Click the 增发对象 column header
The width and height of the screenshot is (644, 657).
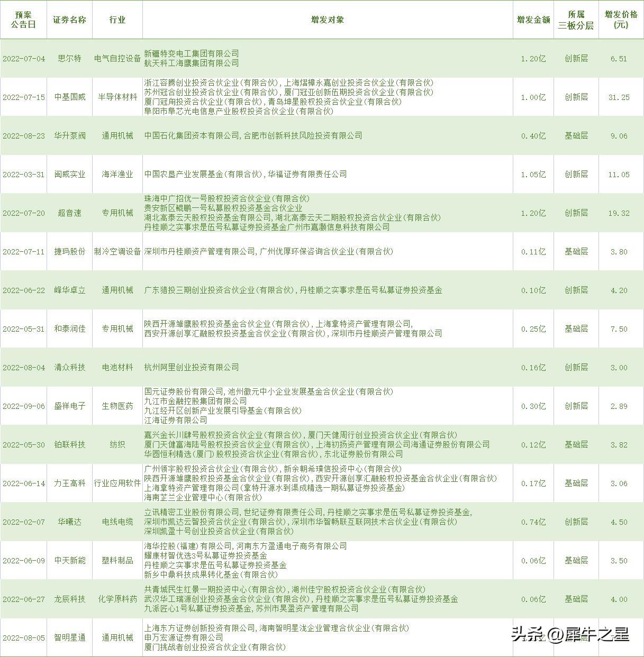326,19
